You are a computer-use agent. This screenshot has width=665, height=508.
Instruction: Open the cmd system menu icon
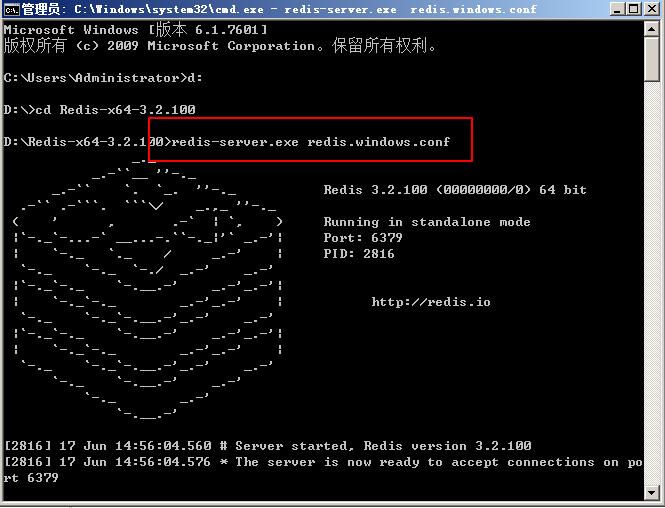[11, 9]
